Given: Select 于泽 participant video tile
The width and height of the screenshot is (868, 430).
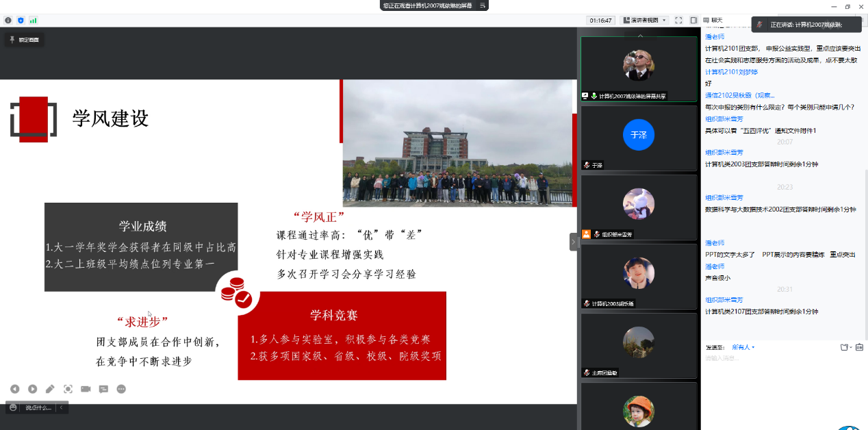Looking at the screenshot, I should 639,137.
